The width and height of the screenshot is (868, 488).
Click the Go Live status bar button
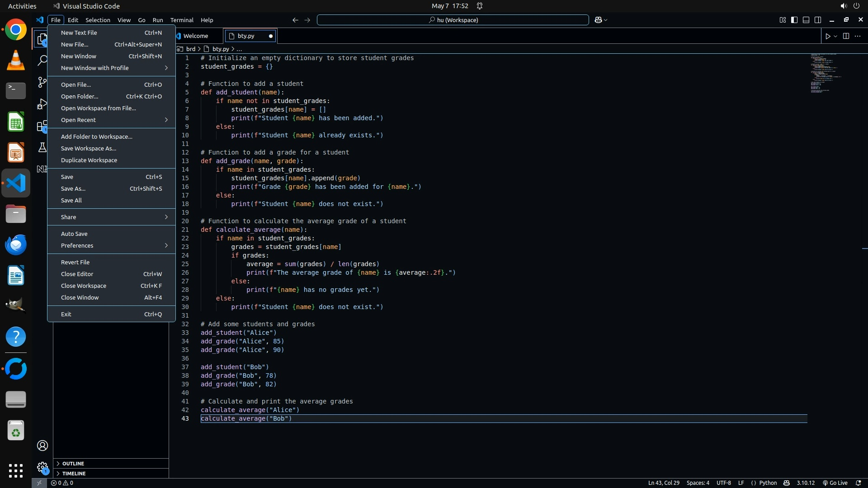pyautogui.click(x=835, y=483)
